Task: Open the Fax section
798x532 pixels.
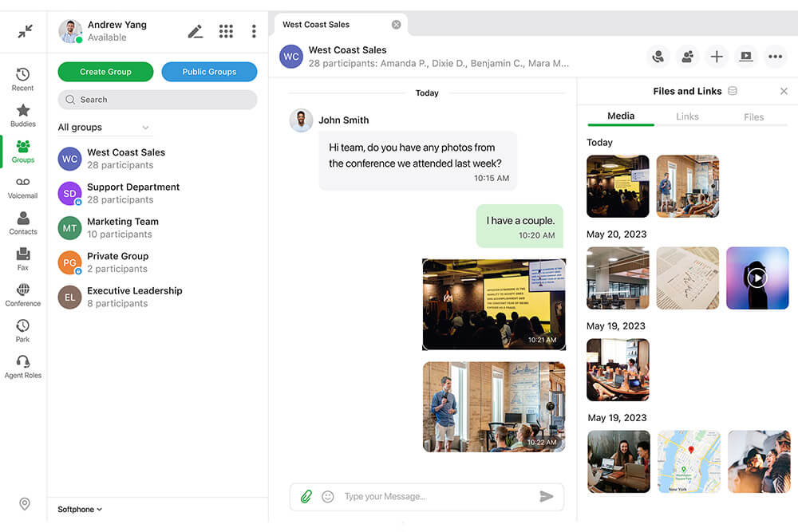Action: click(x=23, y=259)
